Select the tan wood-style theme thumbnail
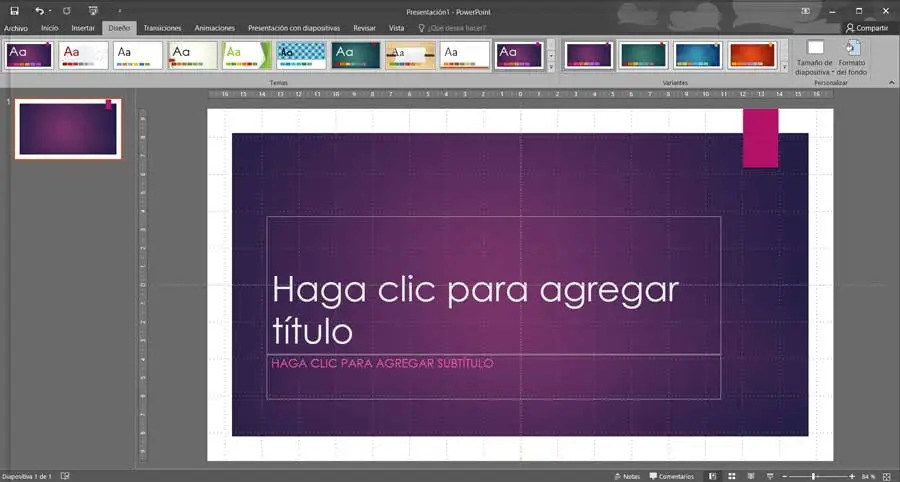 (x=410, y=55)
